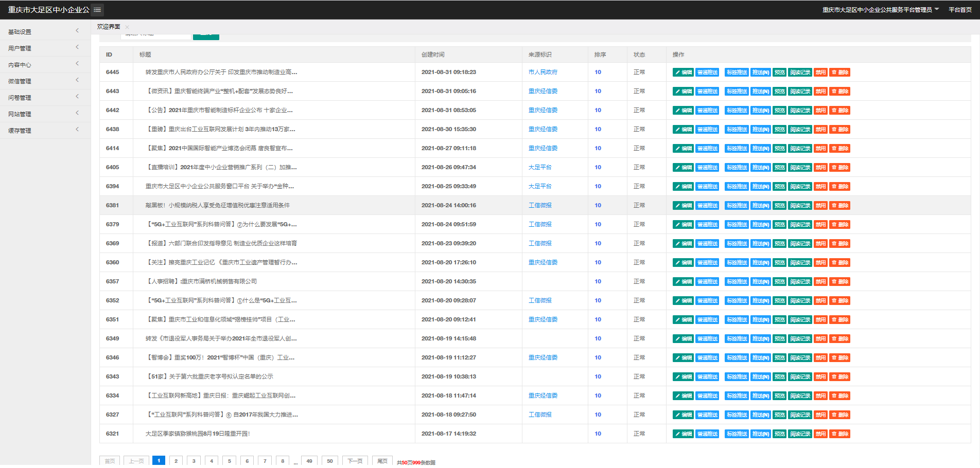The image size is (980, 468).
Task: Click the trash 删除 button for row 6352
Action: [840, 301]
